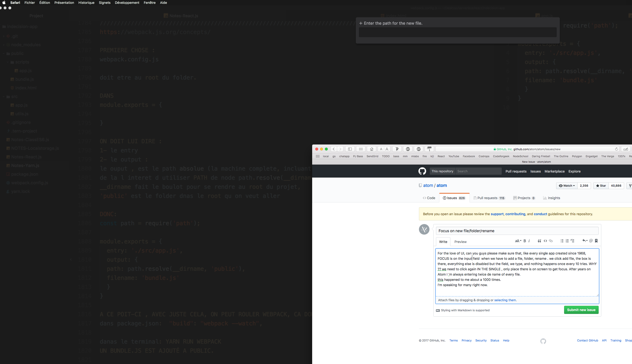Add a task list in editor
This screenshot has width=632, height=364.
pyautogui.click(x=572, y=241)
